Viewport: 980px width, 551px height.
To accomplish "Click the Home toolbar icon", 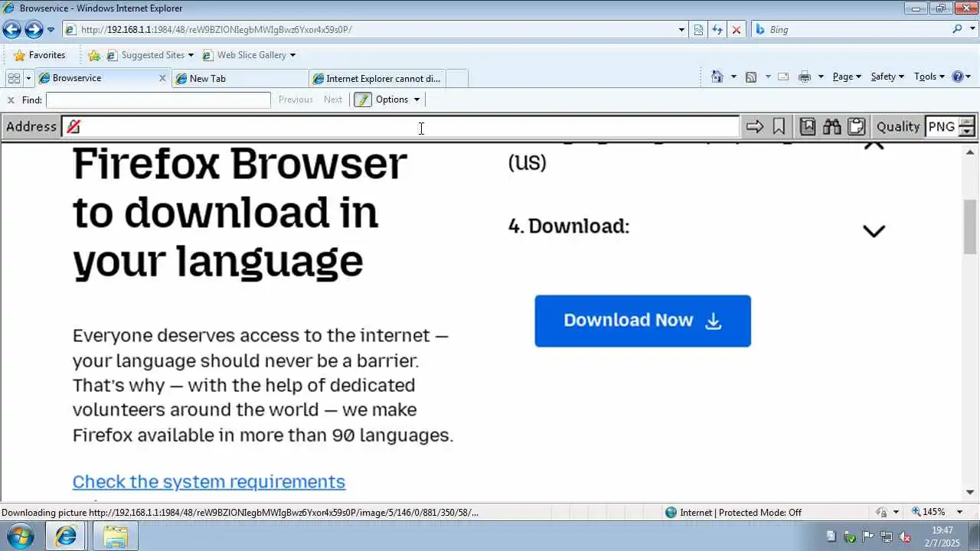I will tap(717, 77).
